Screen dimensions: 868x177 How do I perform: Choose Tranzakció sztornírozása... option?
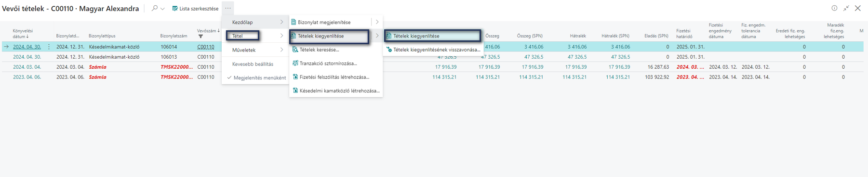coord(328,63)
